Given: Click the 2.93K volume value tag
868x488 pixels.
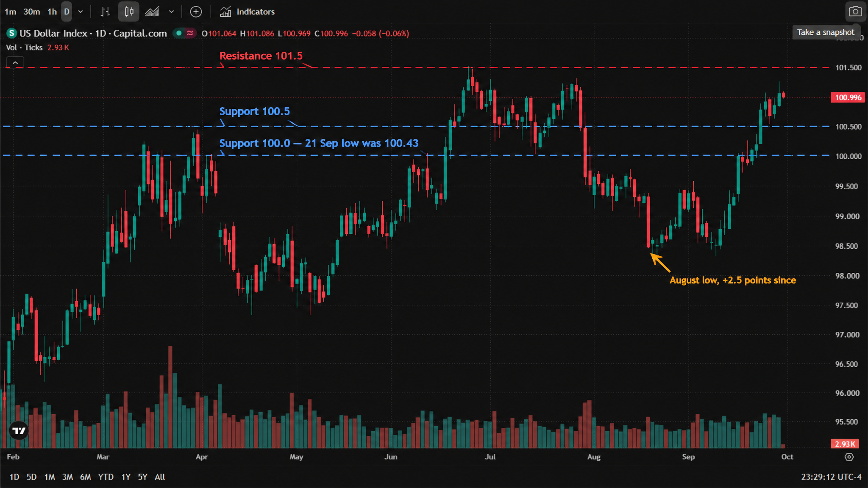Looking at the screenshot, I should 845,444.
